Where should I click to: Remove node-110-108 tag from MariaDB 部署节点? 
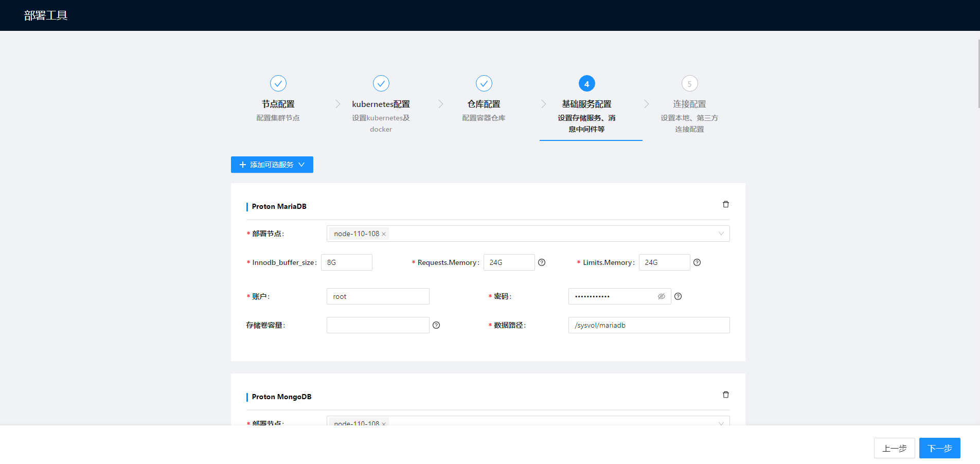384,234
